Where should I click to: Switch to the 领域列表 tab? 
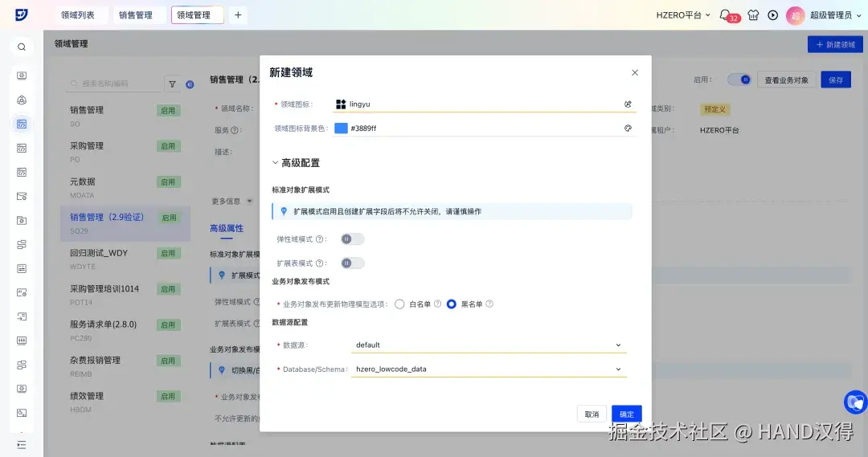click(78, 15)
